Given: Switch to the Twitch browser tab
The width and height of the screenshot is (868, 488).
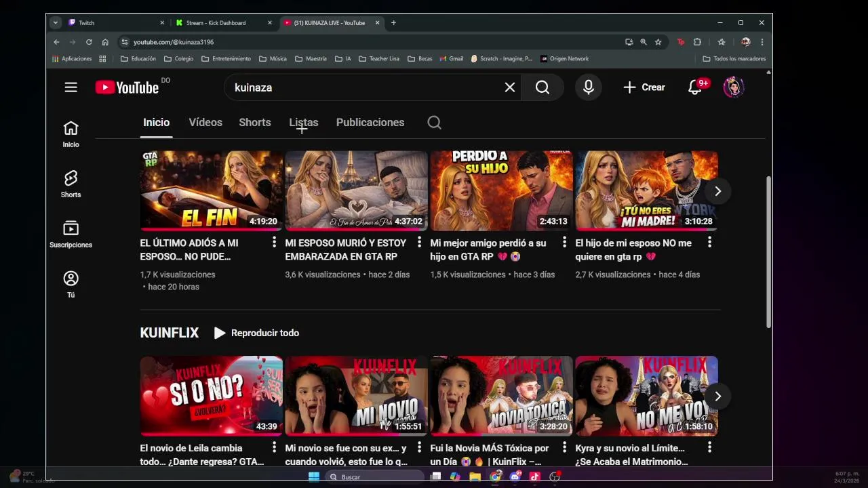Looking at the screenshot, I should (x=116, y=22).
